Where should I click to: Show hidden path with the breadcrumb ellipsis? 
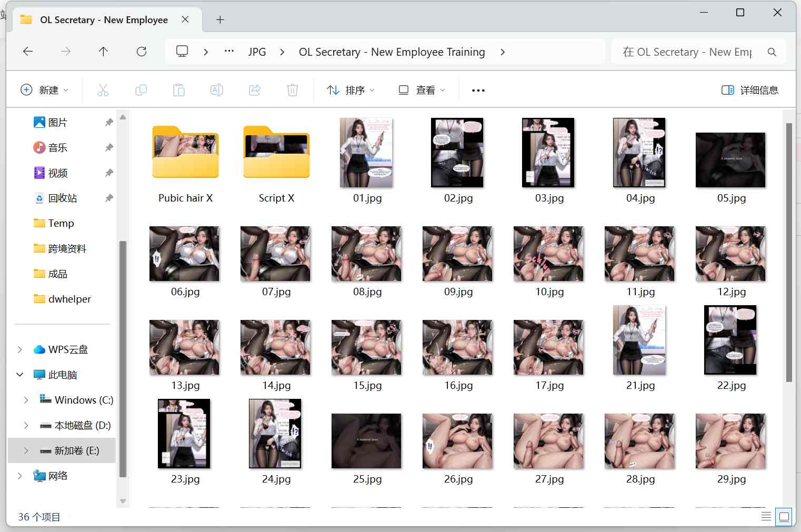(229, 52)
